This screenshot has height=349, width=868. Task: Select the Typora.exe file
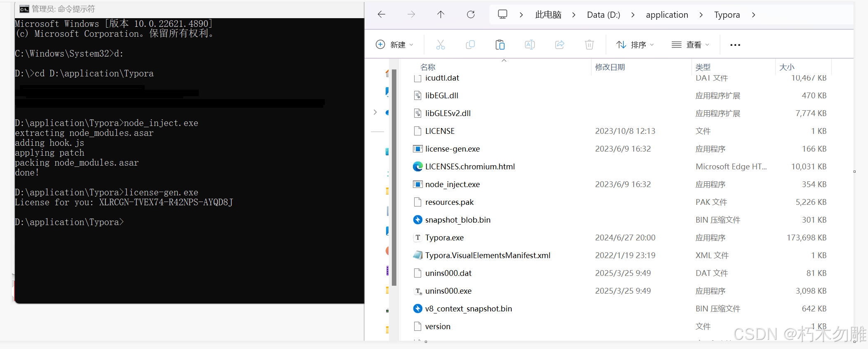pyautogui.click(x=444, y=237)
